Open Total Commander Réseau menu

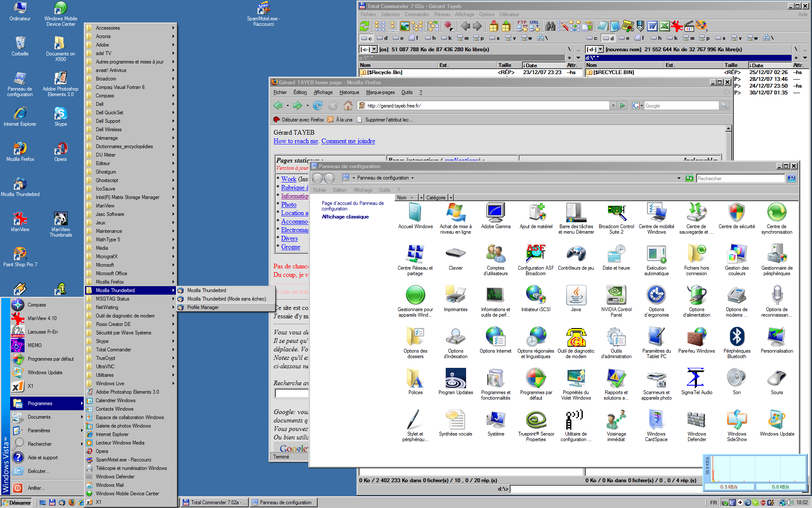click(442, 14)
